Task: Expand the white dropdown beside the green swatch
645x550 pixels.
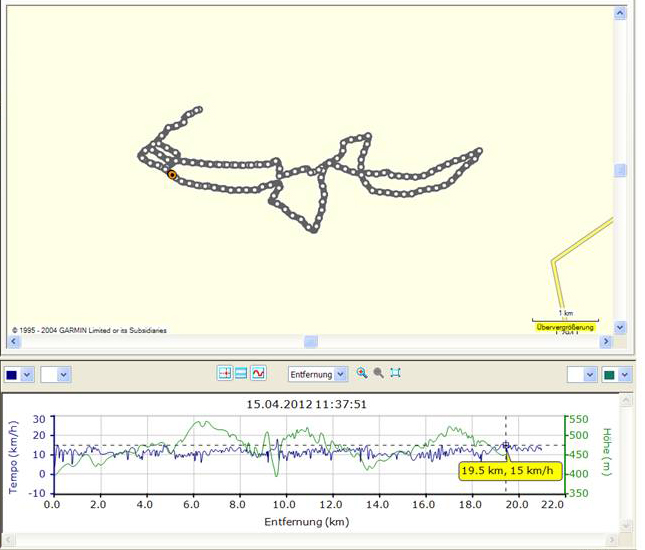Action: tap(588, 374)
